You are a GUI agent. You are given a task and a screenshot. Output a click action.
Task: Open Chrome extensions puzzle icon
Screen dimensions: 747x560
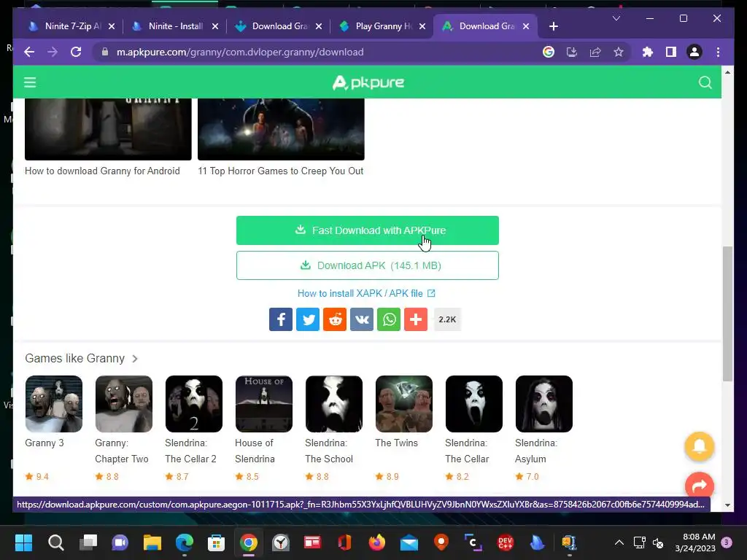pyautogui.click(x=648, y=52)
